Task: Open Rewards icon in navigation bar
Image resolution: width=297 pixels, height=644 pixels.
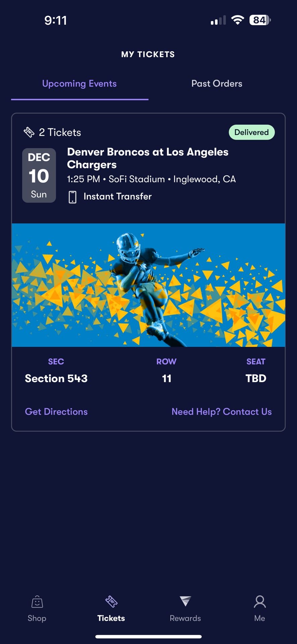Action: pos(185,601)
